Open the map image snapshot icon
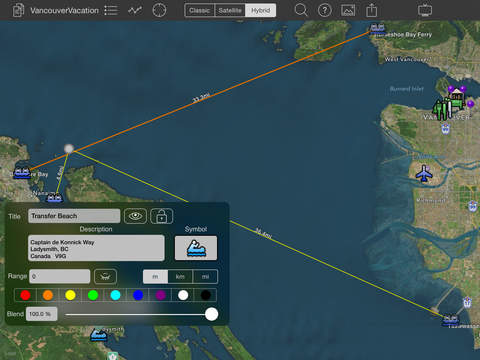 (x=348, y=10)
